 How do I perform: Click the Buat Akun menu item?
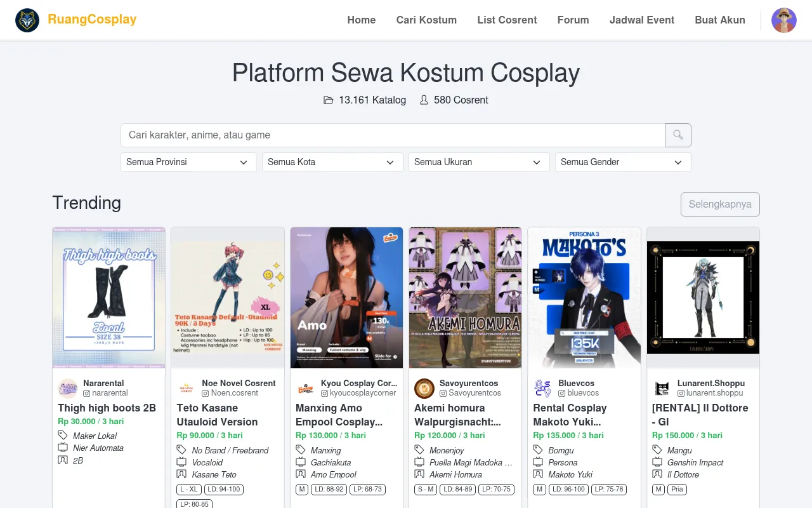click(720, 20)
